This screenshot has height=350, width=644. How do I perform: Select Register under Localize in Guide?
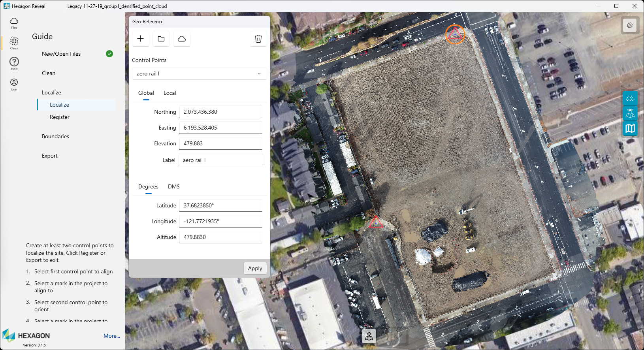60,117
